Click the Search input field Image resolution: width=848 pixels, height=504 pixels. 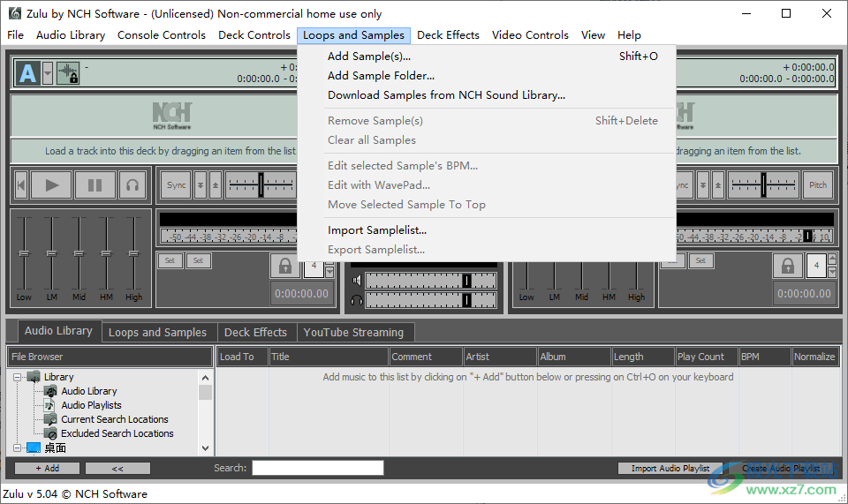click(318, 468)
